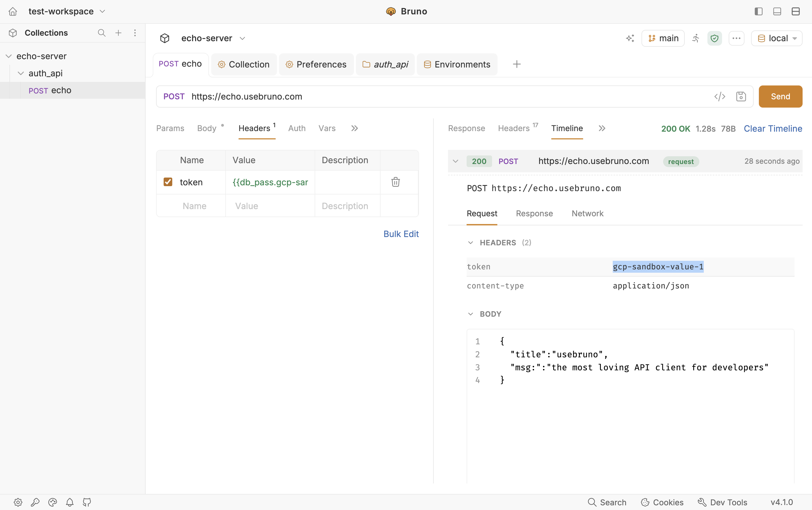Screen dimensions: 812x510
Task: Open Cookies in the status bar
Action: click(662, 502)
